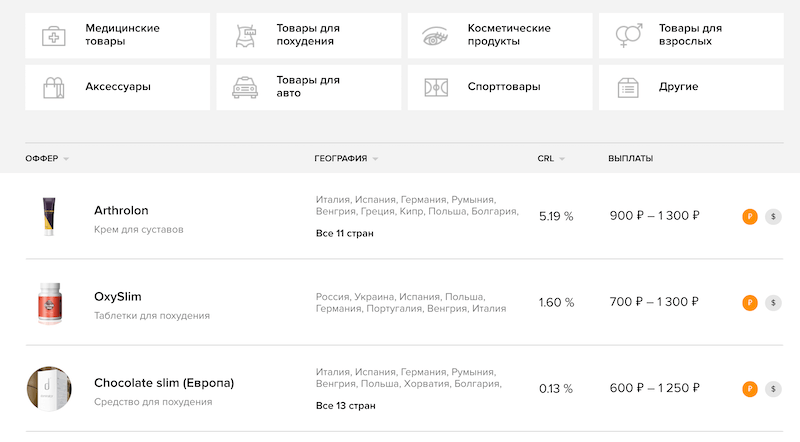
Task: Select ruble currency for Chocolate slim
Action: pos(750,389)
